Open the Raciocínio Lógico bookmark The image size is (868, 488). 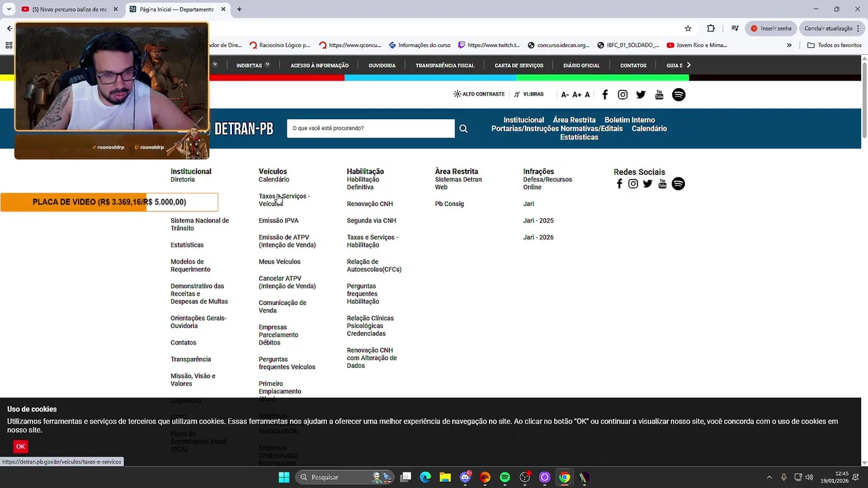pos(279,45)
